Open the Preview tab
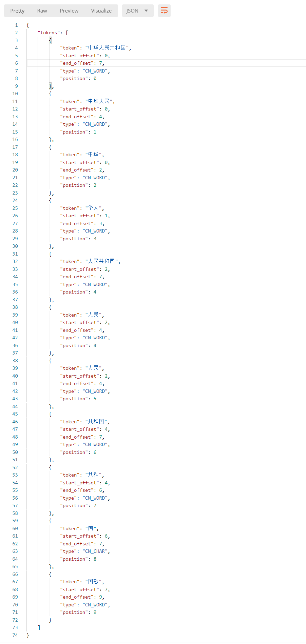The image size is (306, 644). pos(69,11)
